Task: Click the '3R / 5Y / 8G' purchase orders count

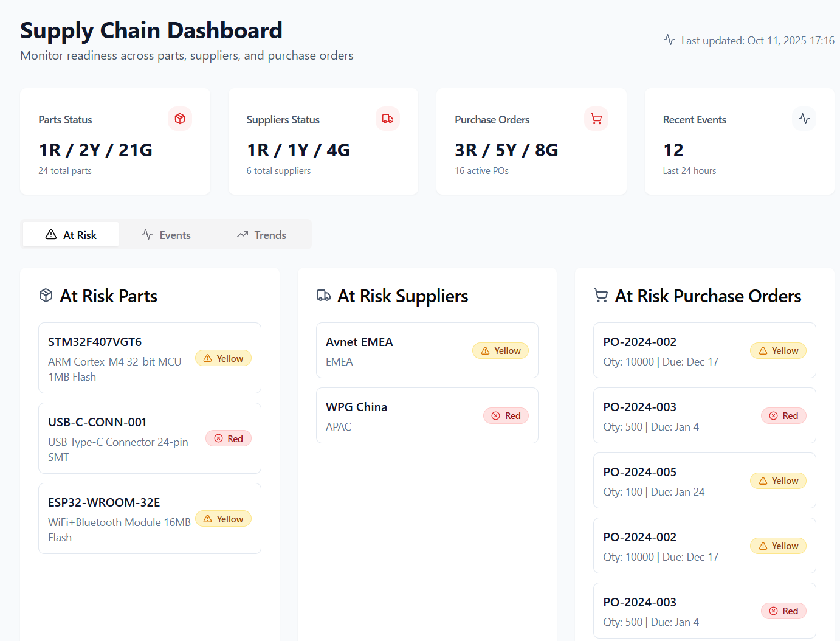Action: tap(506, 150)
